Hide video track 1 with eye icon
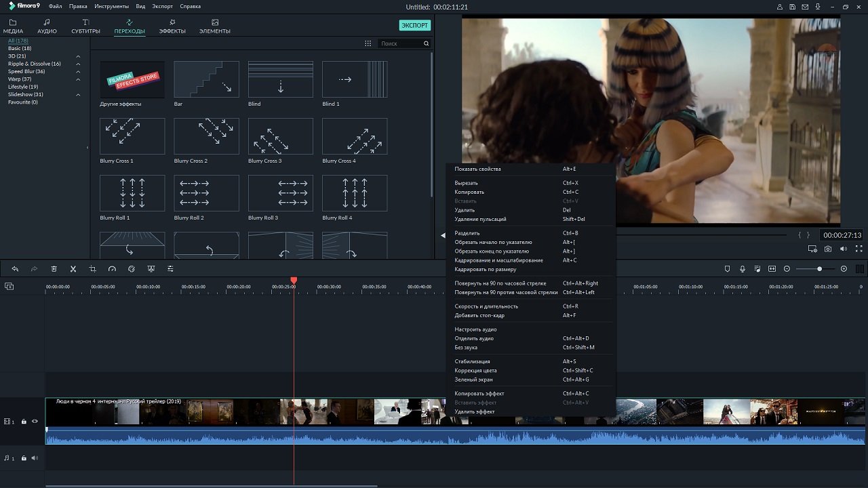868x488 pixels. coord(35,422)
